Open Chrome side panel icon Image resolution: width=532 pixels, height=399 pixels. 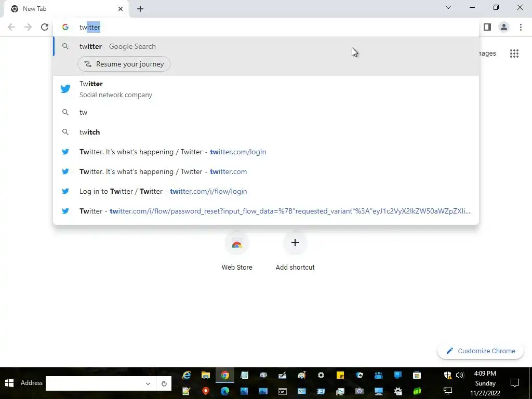(x=487, y=27)
